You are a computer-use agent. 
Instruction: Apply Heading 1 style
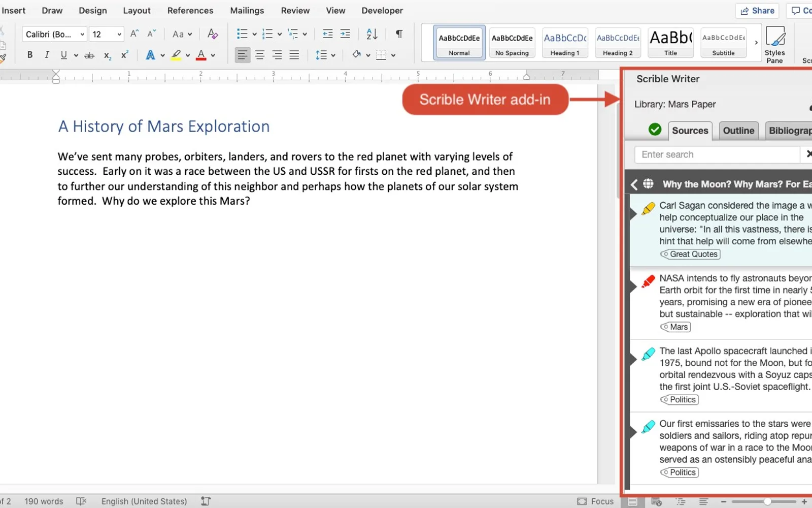565,43
